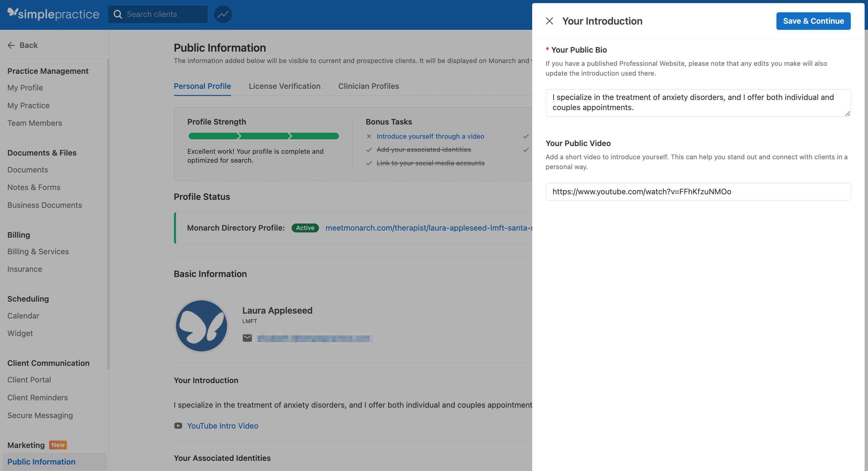Image resolution: width=868 pixels, height=471 pixels.
Task: Open Business Documents in sidebar
Action: (x=45, y=205)
